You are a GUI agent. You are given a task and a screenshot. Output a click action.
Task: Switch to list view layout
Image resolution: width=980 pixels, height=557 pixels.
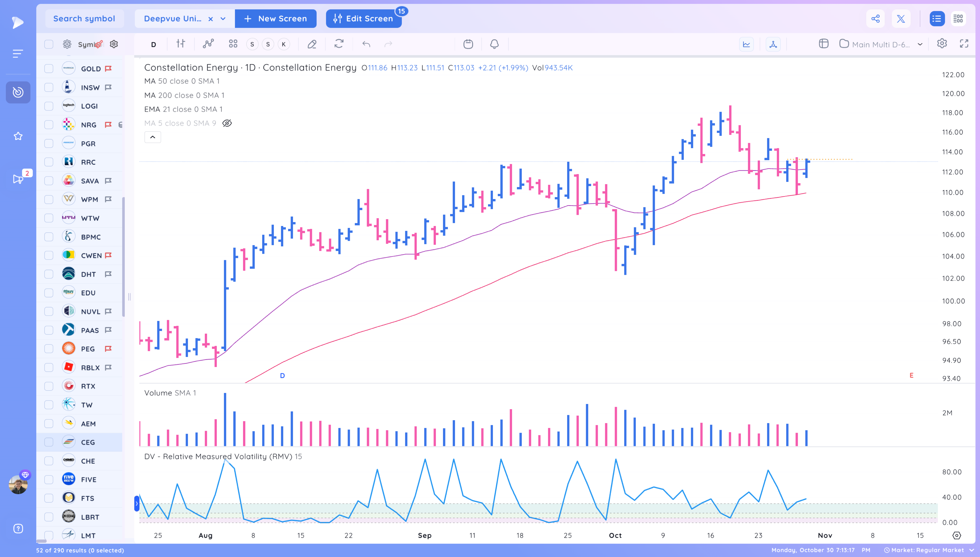coord(937,19)
